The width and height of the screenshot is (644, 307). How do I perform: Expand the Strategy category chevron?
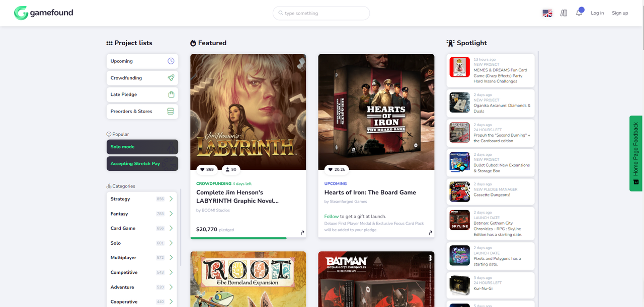coord(171,199)
